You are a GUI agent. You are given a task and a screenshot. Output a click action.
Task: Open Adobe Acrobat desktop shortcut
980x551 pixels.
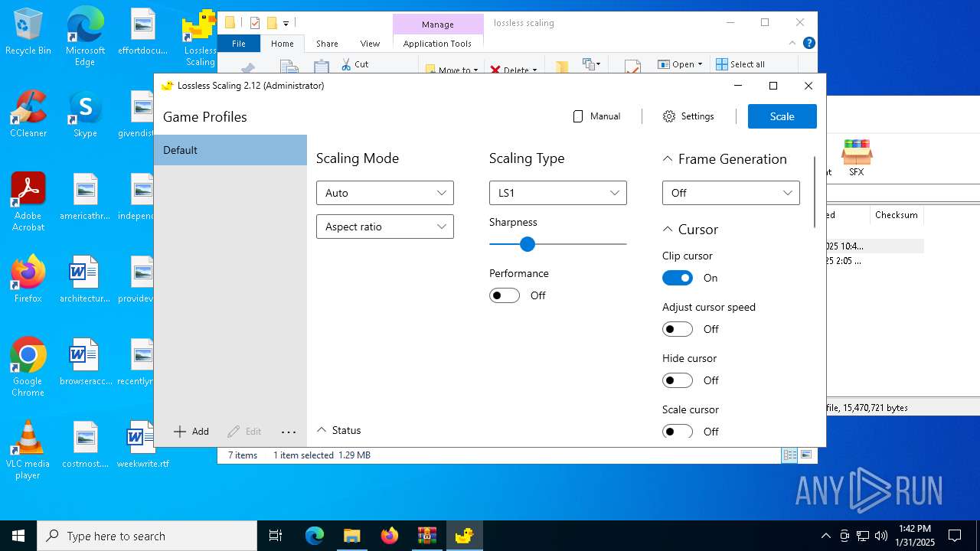coord(28,202)
